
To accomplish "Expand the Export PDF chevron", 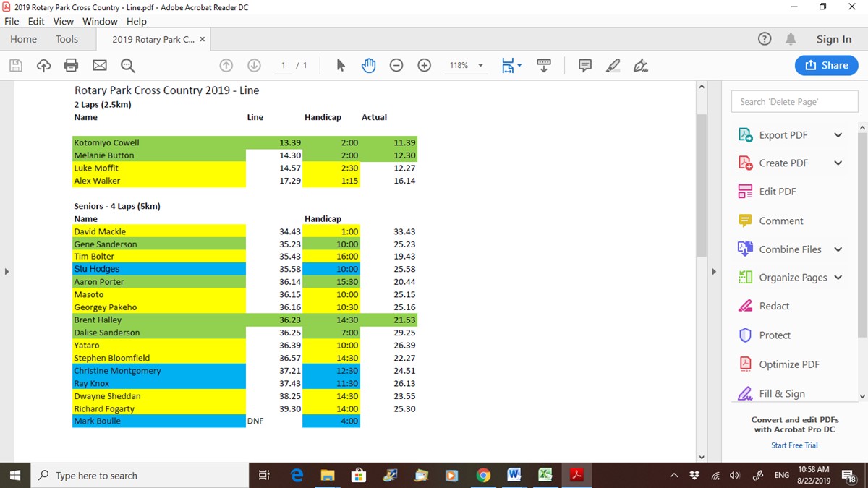I will pos(838,135).
